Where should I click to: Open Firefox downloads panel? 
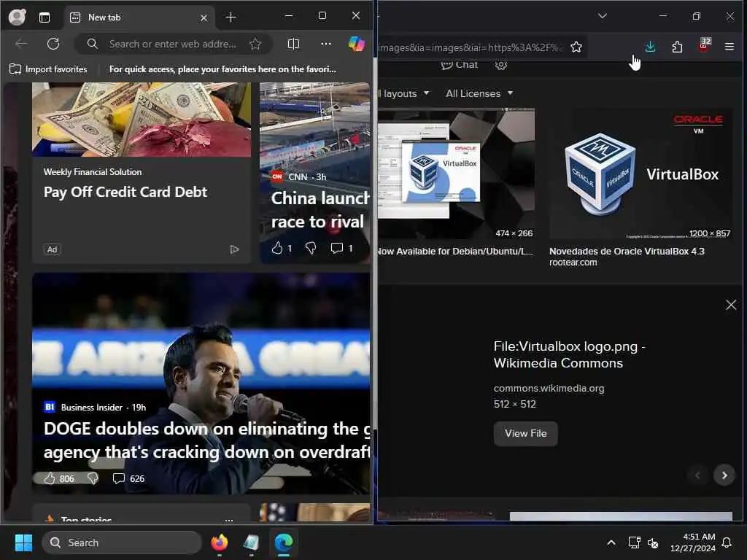650,47
